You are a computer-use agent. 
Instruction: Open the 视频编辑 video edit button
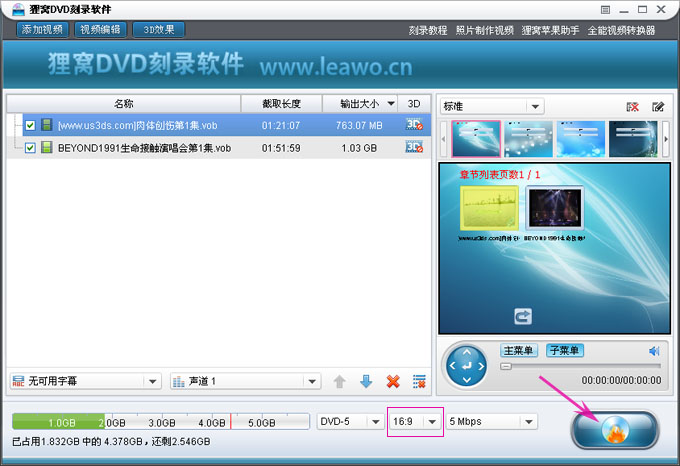[x=100, y=29]
